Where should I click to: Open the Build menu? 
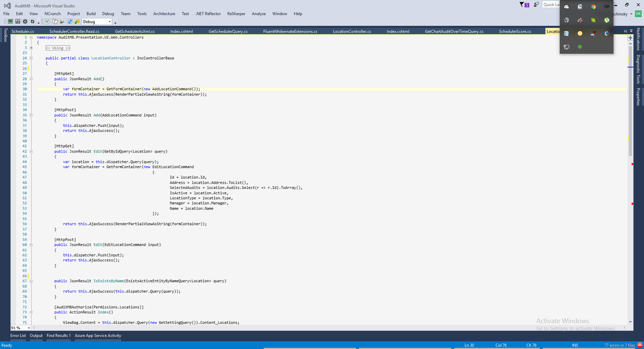tap(91, 13)
